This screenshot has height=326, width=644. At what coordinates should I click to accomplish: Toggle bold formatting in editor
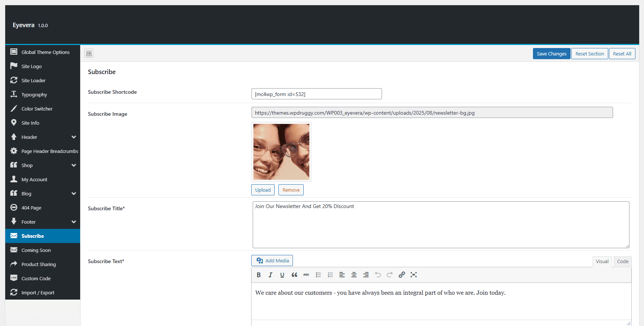pyautogui.click(x=259, y=275)
